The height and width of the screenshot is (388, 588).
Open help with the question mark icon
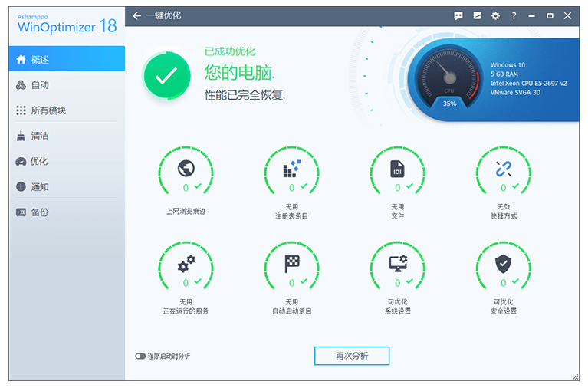point(514,16)
